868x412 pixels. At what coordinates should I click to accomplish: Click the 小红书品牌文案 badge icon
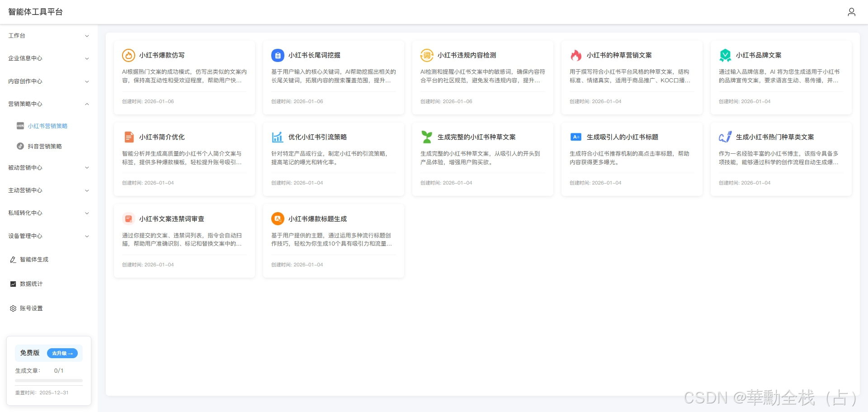(725, 55)
